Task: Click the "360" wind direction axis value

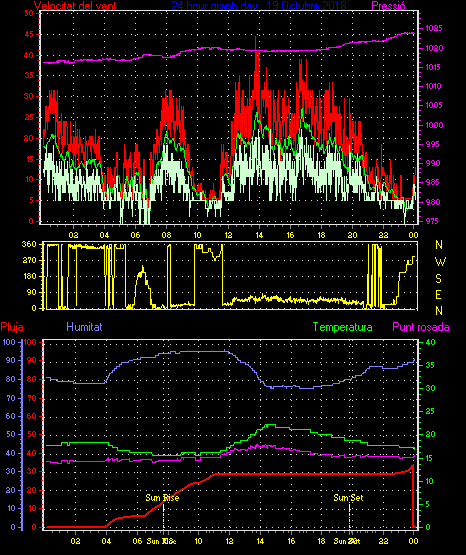Action: pyautogui.click(x=29, y=244)
